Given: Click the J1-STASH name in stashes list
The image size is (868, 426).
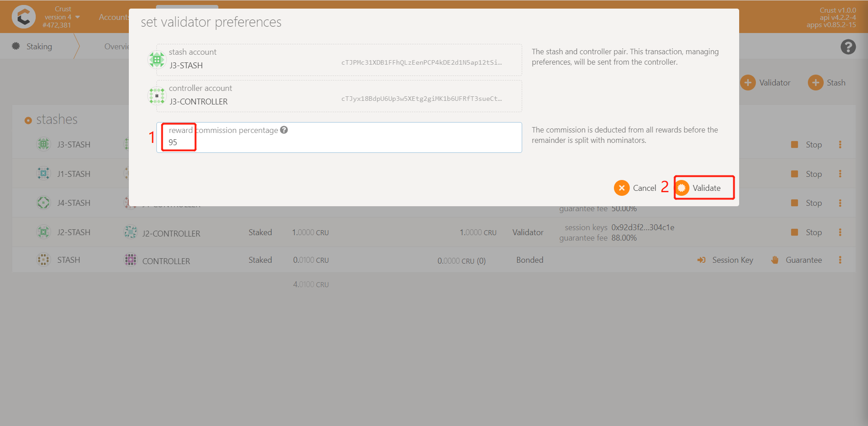Looking at the screenshot, I should pos(74,174).
